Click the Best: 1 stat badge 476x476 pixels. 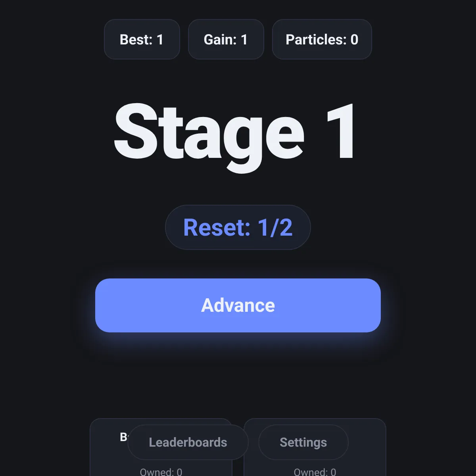(x=142, y=39)
